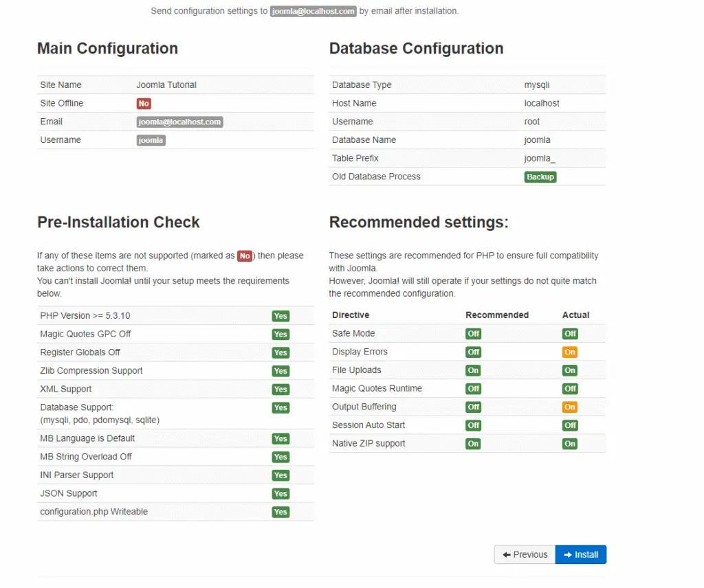Click the 'Database Configuration' heading
The height and width of the screenshot is (588, 704).
(416, 49)
